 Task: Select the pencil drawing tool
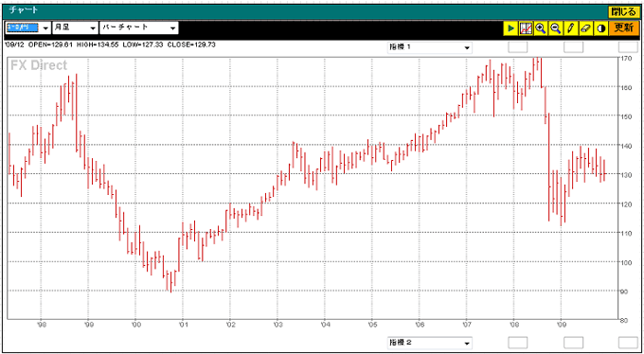pos(570,28)
